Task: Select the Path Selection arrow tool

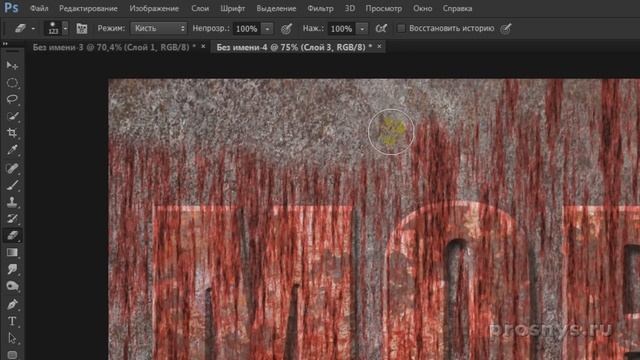Action: coord(12,338)
